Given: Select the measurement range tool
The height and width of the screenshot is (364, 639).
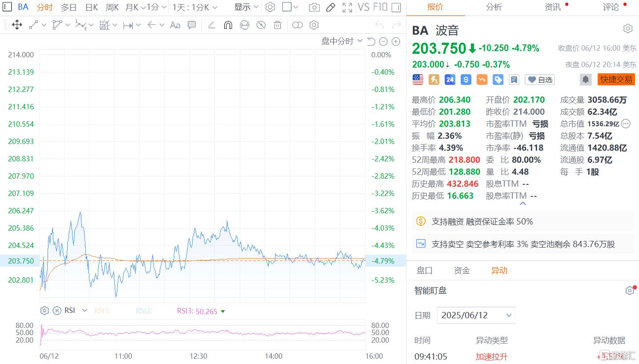Looking at the screenshot, I should pos(128,25).
